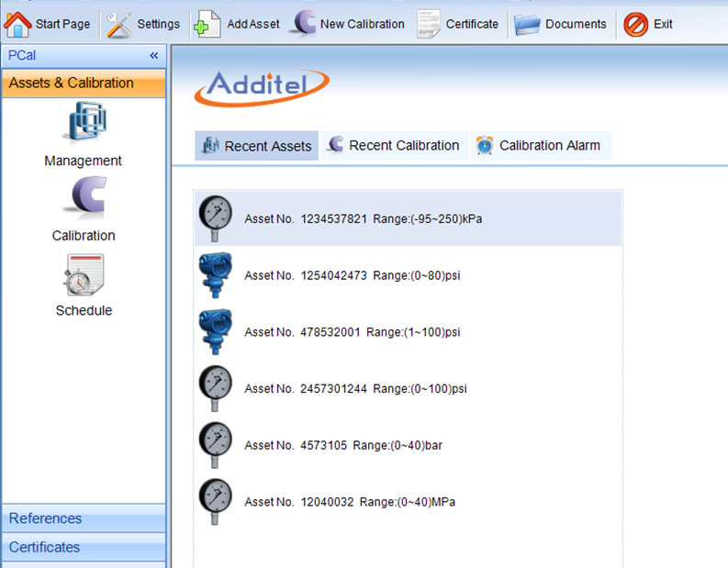728x568 pixels.
Task: Open the Calibration label in sidebar
Action: pos(84,236)
